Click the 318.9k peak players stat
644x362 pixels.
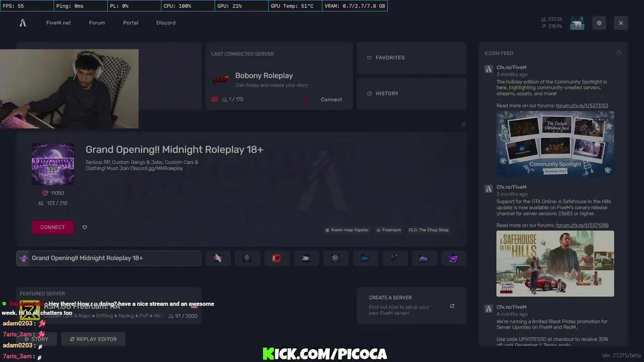(x=551, y=26)
